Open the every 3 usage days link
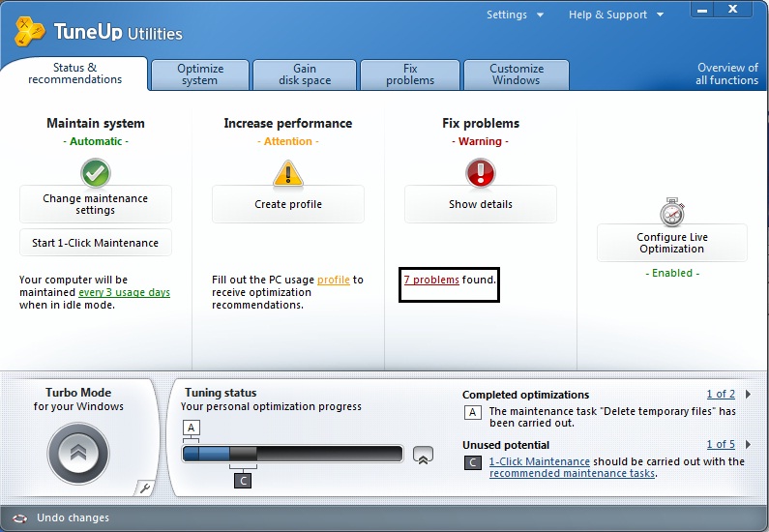The height and width of the screenshot is (532, 769). 124,292
